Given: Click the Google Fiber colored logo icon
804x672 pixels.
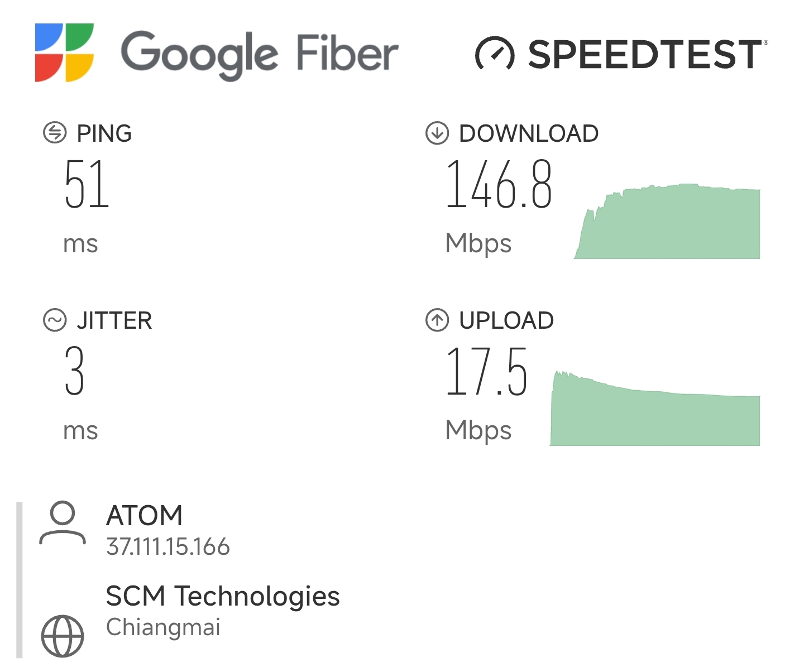Looking at the screenshot, I should point(64,52).
